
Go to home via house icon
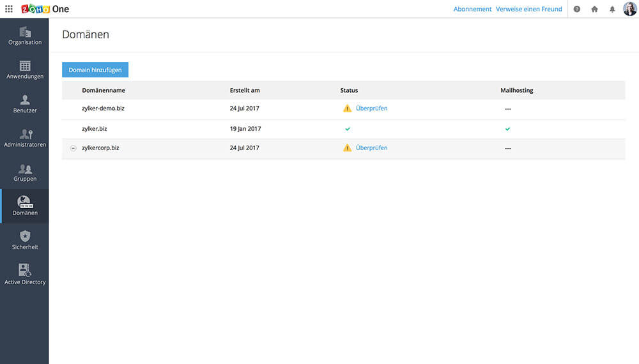[x=594, y=9]
